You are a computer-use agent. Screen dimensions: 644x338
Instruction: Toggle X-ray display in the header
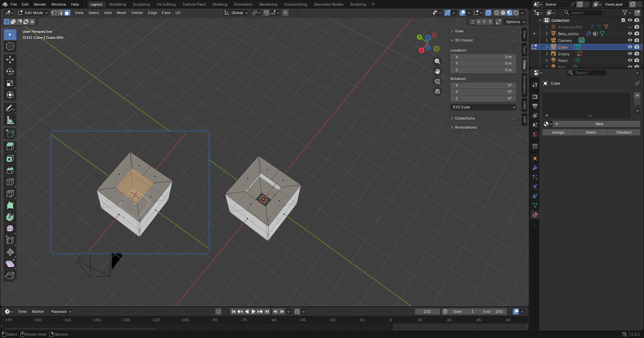pos(488,13)
